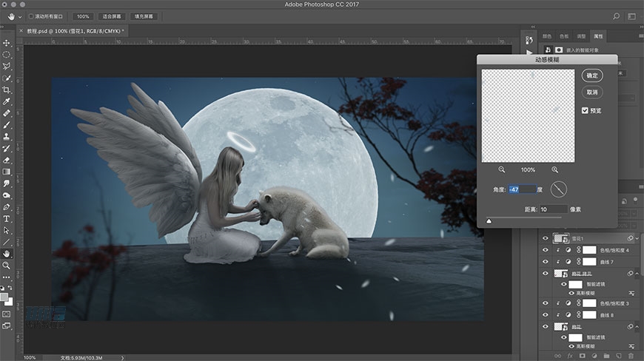644x361 pixels.
Task: Select the Eyedropper tool
Action: (x=7, y=101)
